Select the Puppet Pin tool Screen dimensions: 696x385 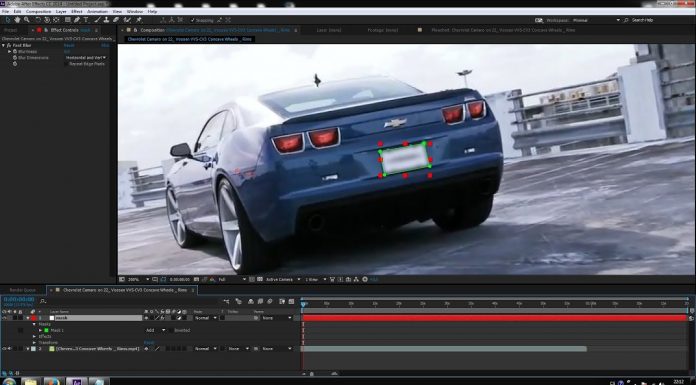pyautogui.click(x=138, y=20)
